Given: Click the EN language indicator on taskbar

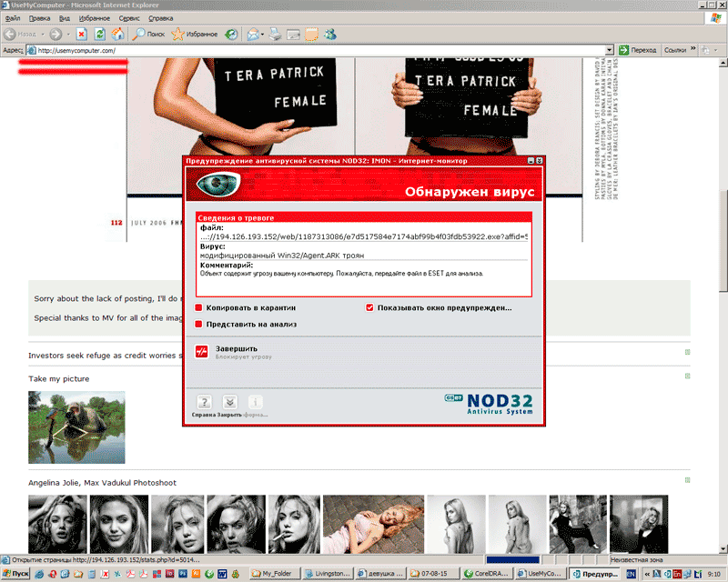Looking at the screenshot, I should (x=631, y=574).
